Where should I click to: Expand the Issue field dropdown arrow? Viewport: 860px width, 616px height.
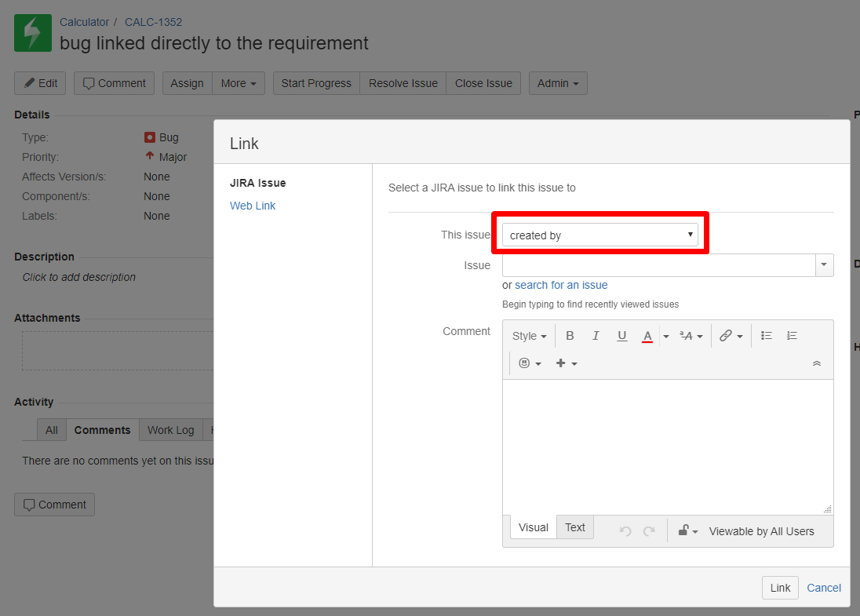pos(824,265)
